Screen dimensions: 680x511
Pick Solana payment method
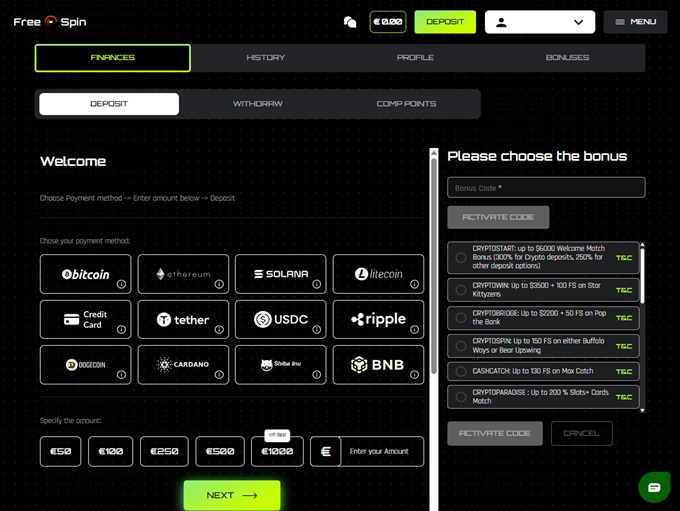point(280,273)
